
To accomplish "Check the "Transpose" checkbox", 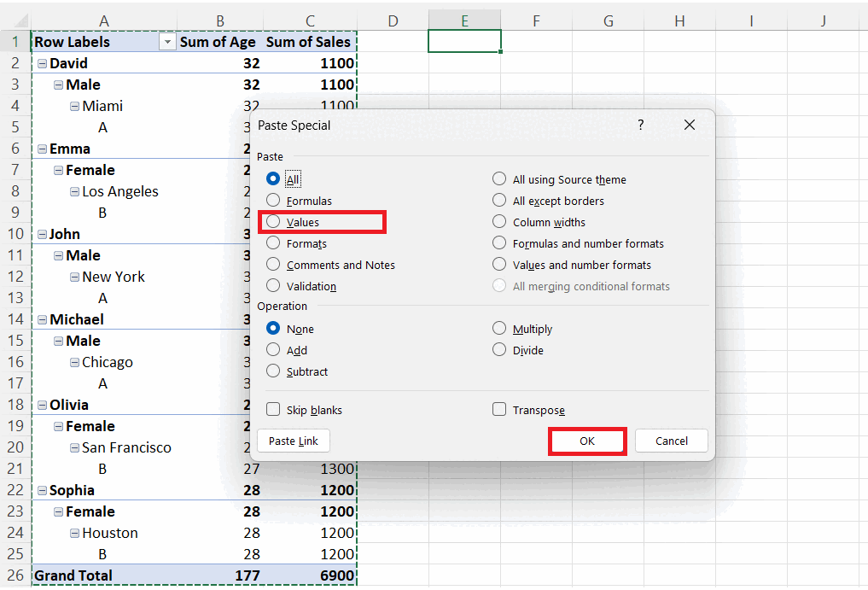I will point(499,409).
